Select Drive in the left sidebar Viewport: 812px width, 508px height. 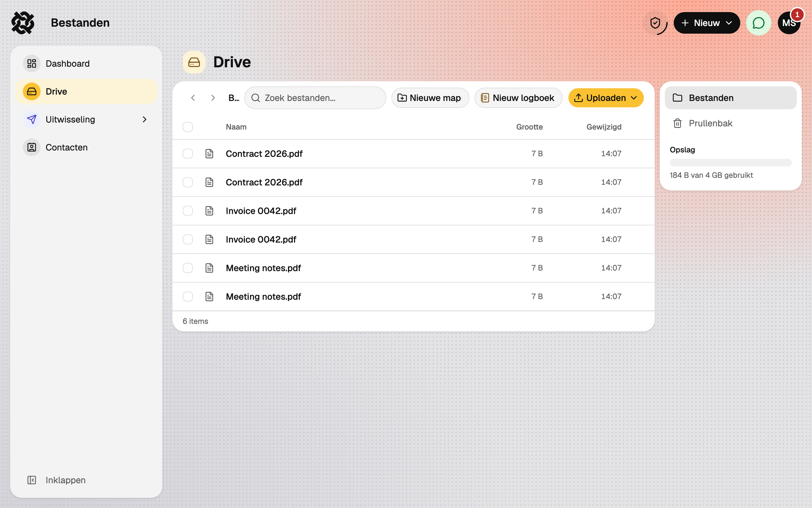point(86,91)
